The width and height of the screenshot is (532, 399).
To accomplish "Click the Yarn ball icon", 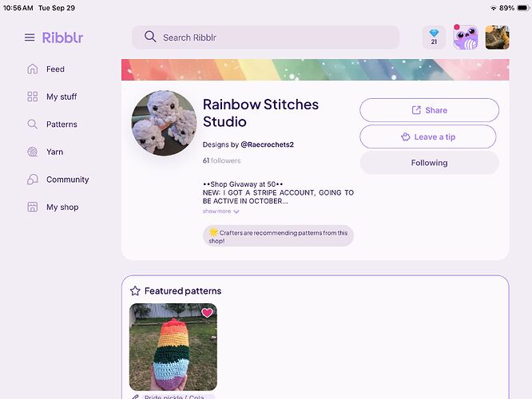I will click(32, 152).
